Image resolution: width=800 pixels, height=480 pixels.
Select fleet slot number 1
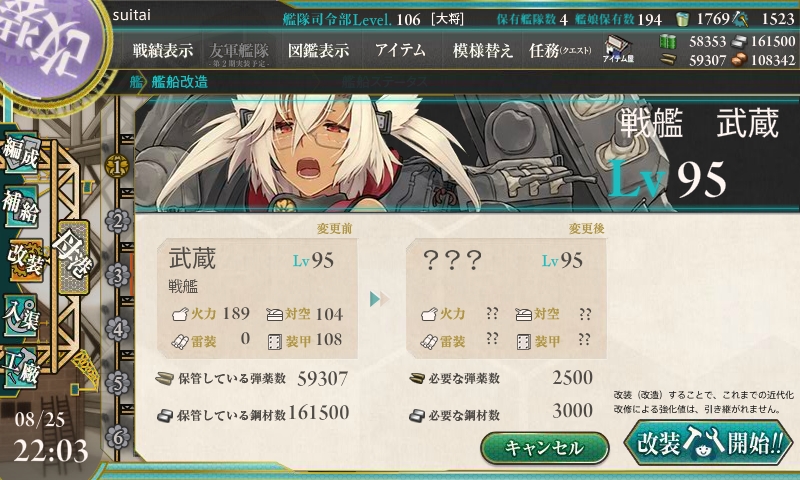[117, 166]
